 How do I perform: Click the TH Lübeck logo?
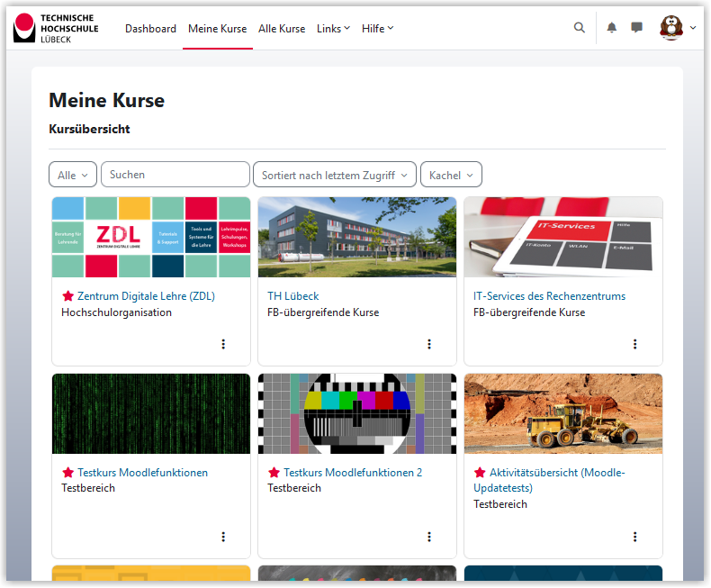[x=56, y=28]
